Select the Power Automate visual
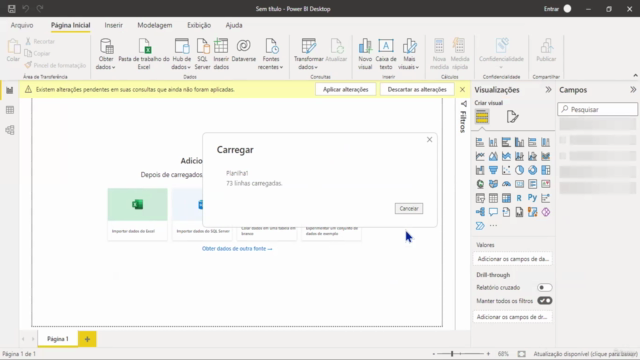This screenshot has width=640, height=360. pyautogui.click(x=480, y=226)
